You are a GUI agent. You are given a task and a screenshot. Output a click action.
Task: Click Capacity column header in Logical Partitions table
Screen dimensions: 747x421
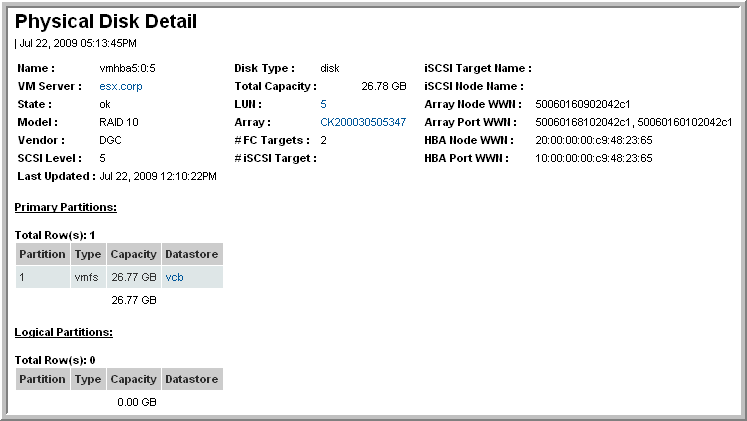click(133, 379)
